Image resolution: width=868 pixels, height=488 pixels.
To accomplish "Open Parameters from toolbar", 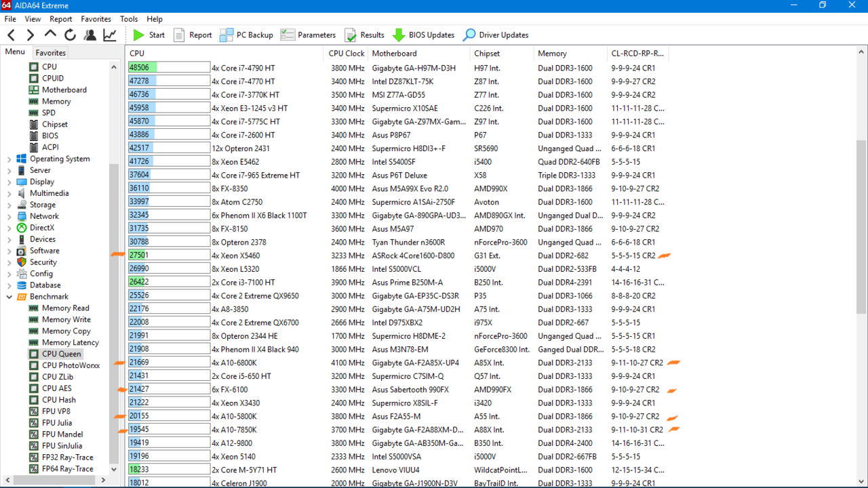I will coord(308,35).
